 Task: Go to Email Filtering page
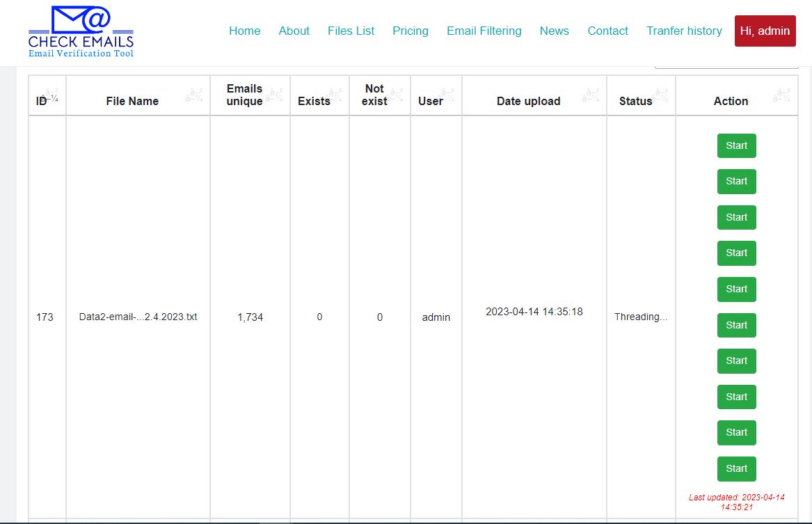484,31
